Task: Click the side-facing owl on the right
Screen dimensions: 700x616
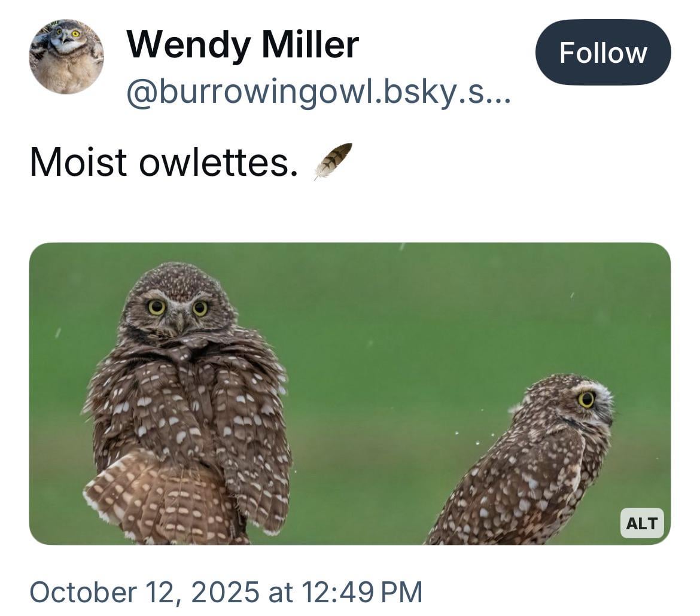Action: pyautogui.click(x=526, y=466)
